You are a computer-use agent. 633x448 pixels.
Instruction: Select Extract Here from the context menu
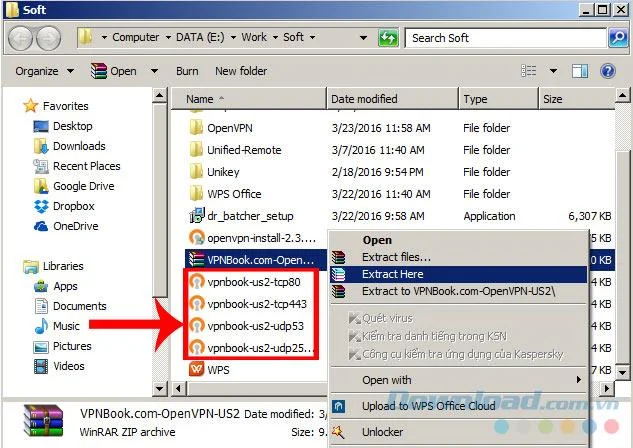coord(458,274)
